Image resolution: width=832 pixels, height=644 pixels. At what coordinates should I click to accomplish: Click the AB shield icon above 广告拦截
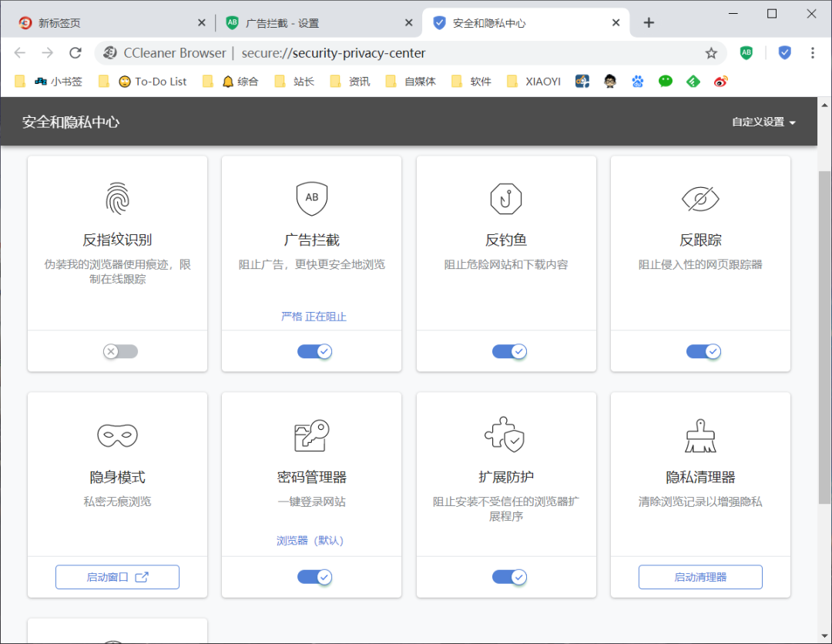tap(311, 198)
